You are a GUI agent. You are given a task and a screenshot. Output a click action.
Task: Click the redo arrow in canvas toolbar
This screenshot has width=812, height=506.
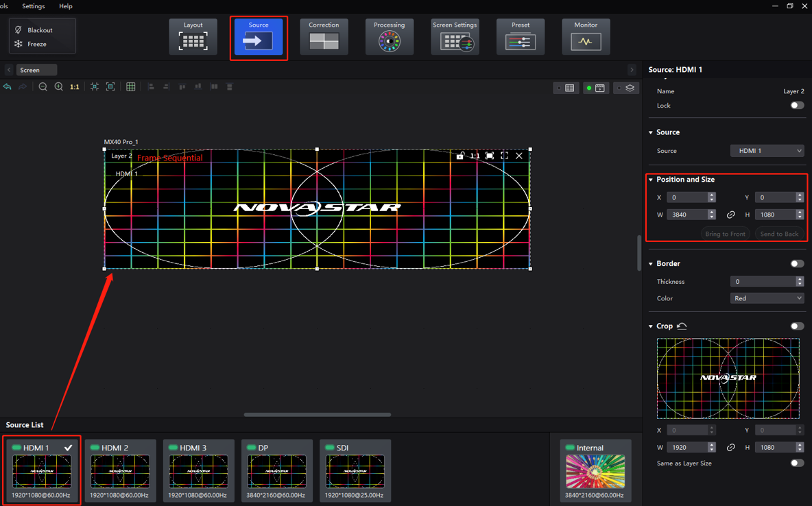click(x=22, y=86)
